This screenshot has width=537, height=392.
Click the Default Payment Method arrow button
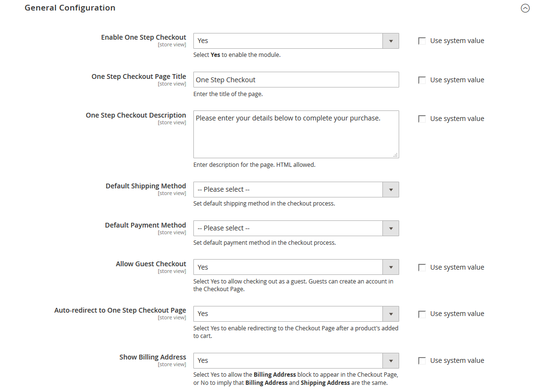[x=391, y=229]
